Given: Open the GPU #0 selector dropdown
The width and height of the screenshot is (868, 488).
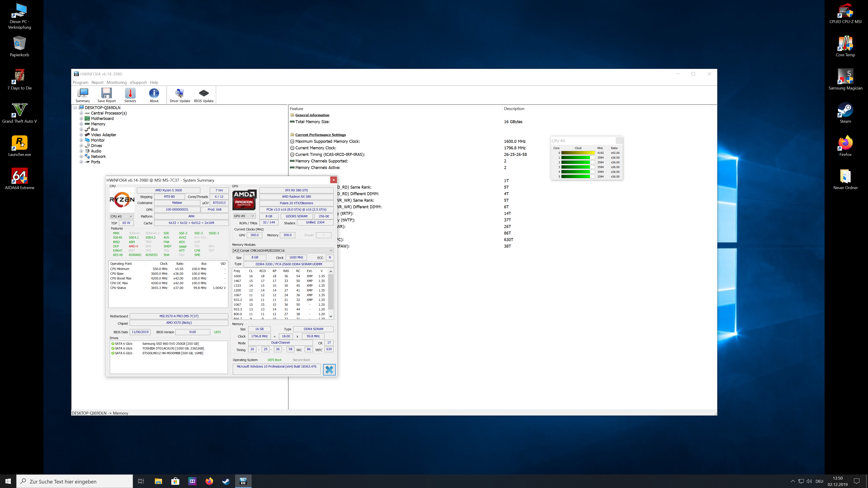Looking at the screenshot, I should [244, 216].
